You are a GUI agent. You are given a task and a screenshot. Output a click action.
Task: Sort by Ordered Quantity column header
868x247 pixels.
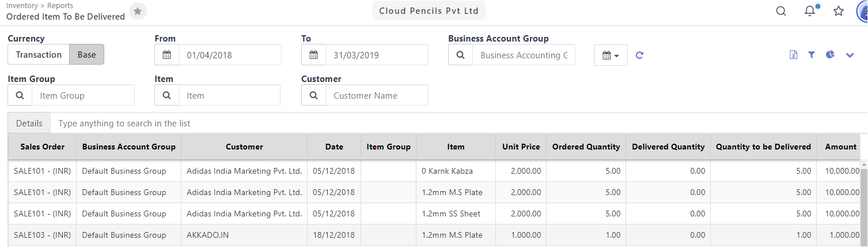click(586, 147)
